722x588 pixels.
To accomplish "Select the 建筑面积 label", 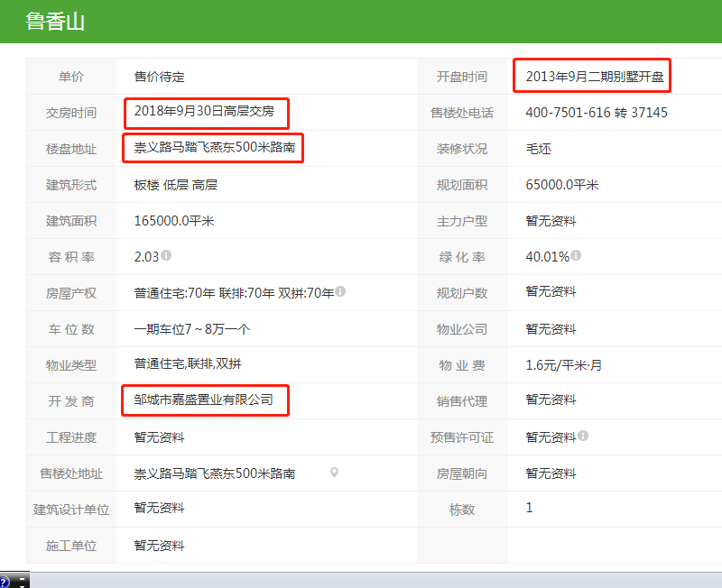I will (x=71, y=221).
